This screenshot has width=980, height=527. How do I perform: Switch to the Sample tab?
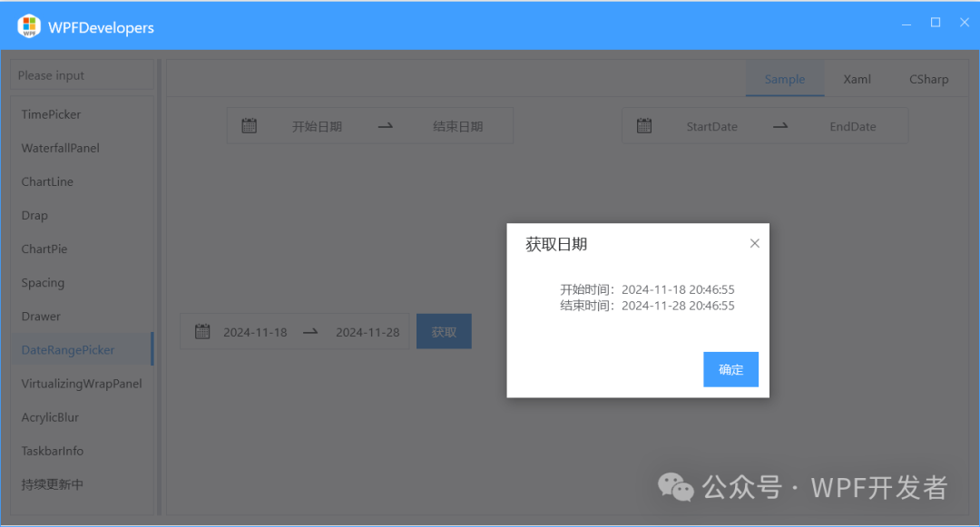pyautogui.click(x=784, y=79)
